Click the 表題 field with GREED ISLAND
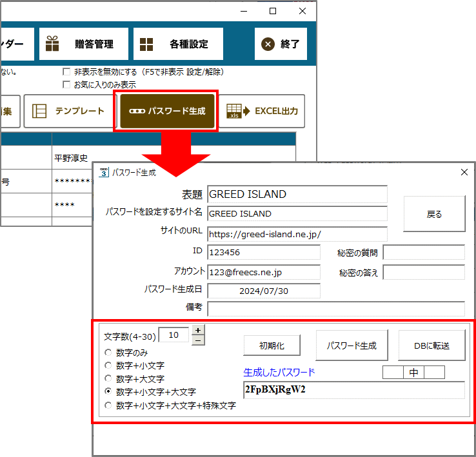The image size is (476, 457). (297, 194)
